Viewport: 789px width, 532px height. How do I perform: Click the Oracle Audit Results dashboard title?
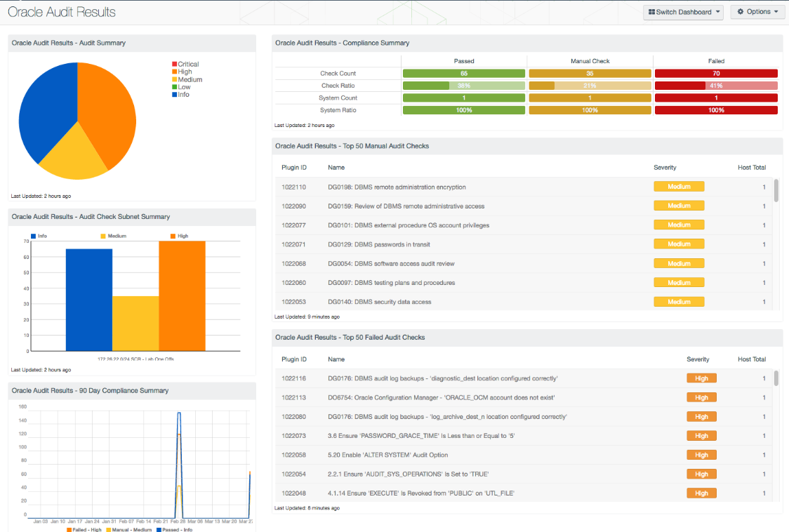(x=61, y=12)
